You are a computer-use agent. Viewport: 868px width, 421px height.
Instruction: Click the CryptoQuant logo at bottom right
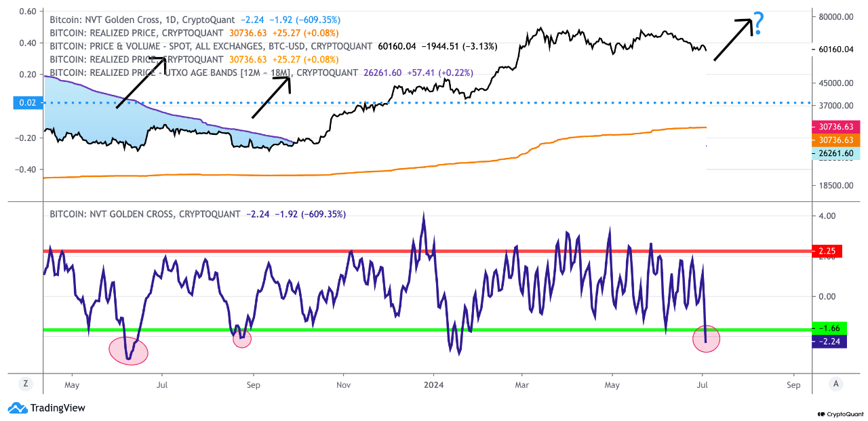(840, 414)
